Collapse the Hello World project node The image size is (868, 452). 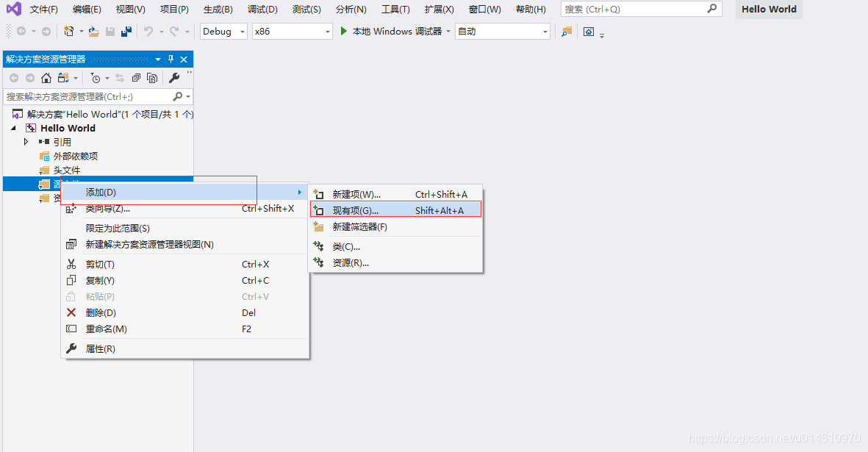(14, 128)
